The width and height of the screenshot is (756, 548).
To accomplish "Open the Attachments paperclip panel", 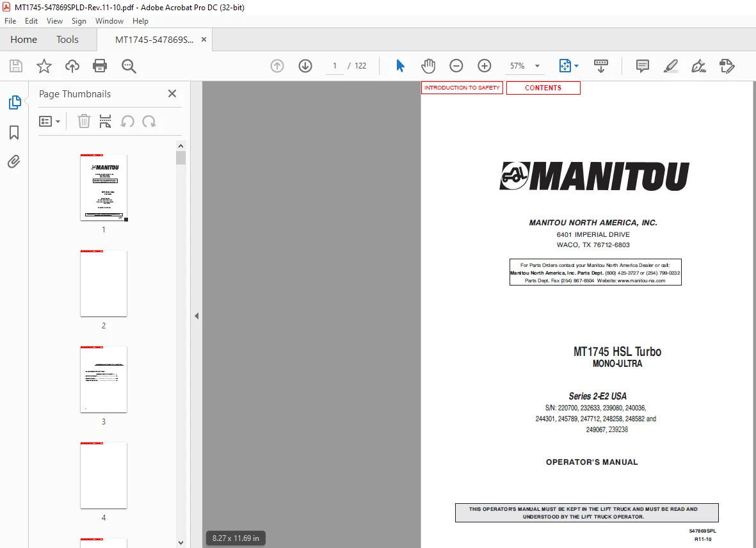I will (14, 161).
